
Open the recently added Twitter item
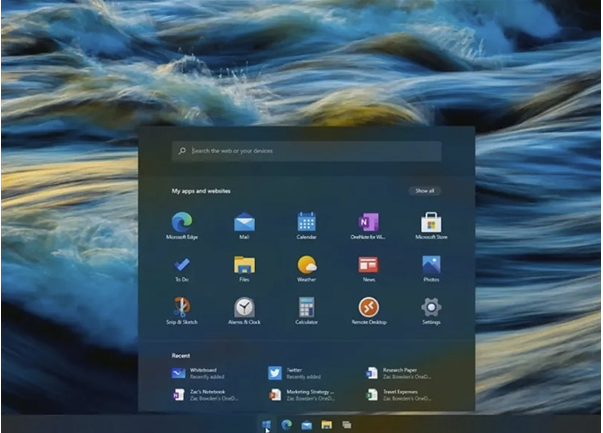pyautogui.click(x=297, y=372)
